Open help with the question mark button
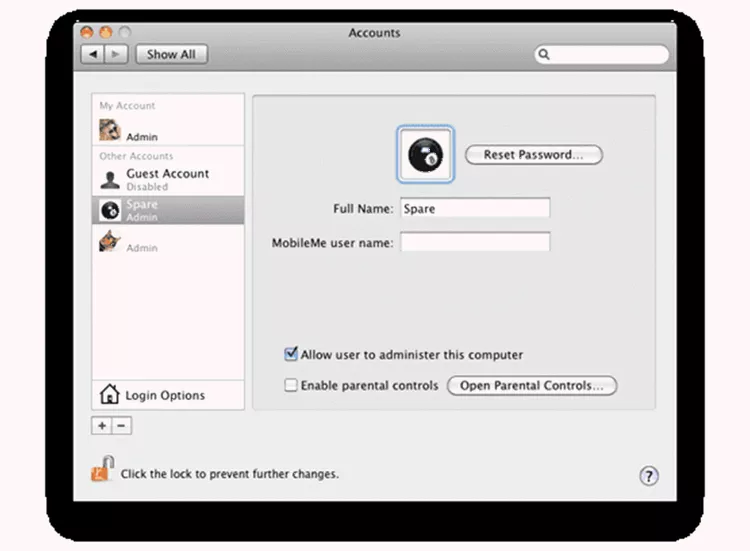This screenshot has width=750, height=551. [649, 476]
